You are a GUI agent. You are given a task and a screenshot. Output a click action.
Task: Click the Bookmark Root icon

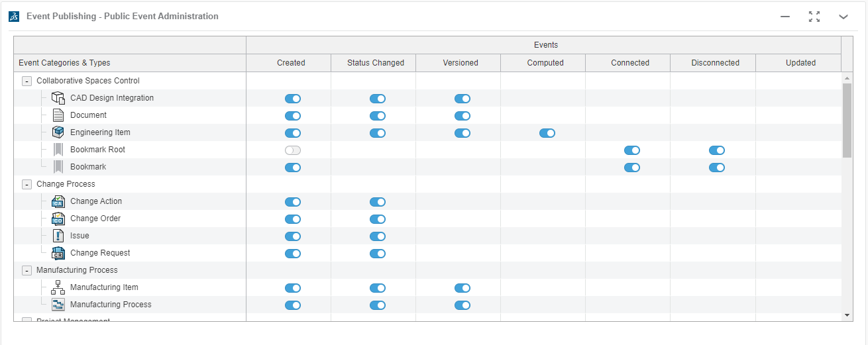(x=58, y=150)
